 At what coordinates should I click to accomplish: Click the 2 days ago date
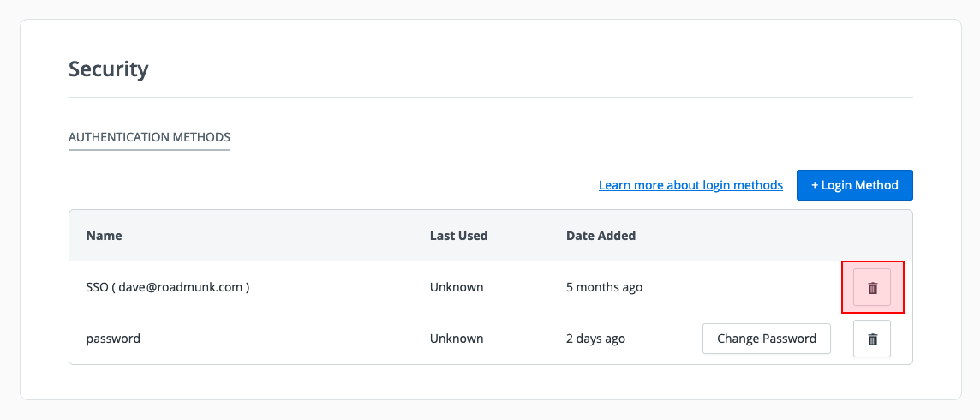(595, 339)
